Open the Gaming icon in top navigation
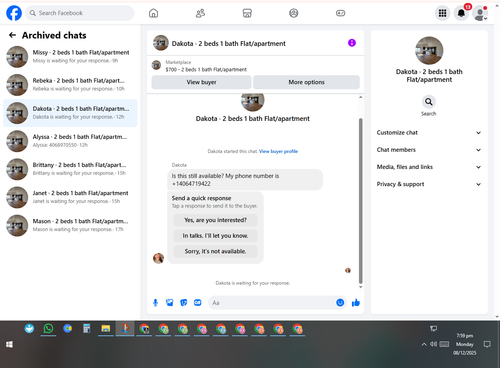Image resolution: width=500 pixels, height=368 pixels. coord(340,13)
